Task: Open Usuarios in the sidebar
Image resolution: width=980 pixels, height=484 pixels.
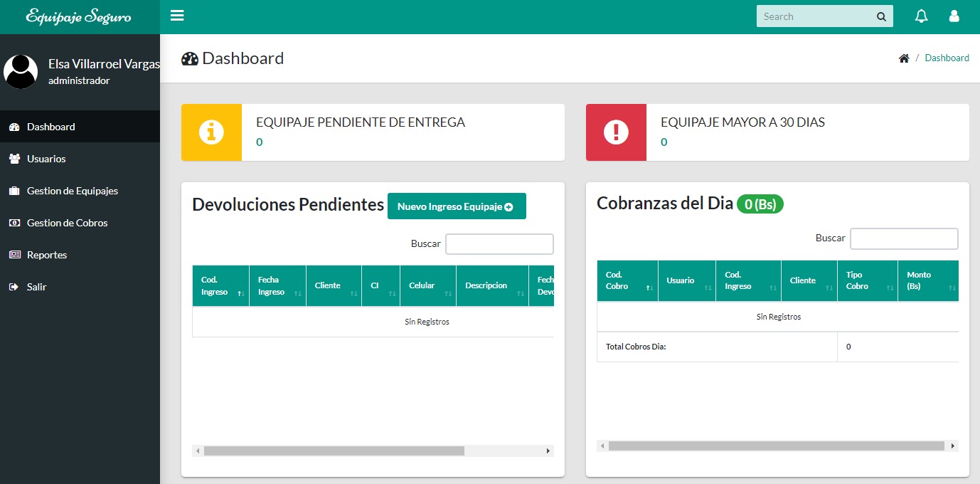Action: (46, 159)
